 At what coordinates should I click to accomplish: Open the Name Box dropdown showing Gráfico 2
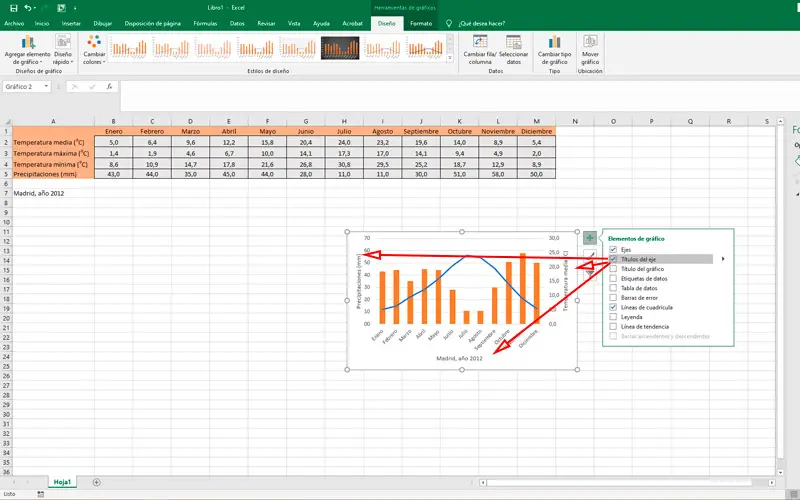46,86
